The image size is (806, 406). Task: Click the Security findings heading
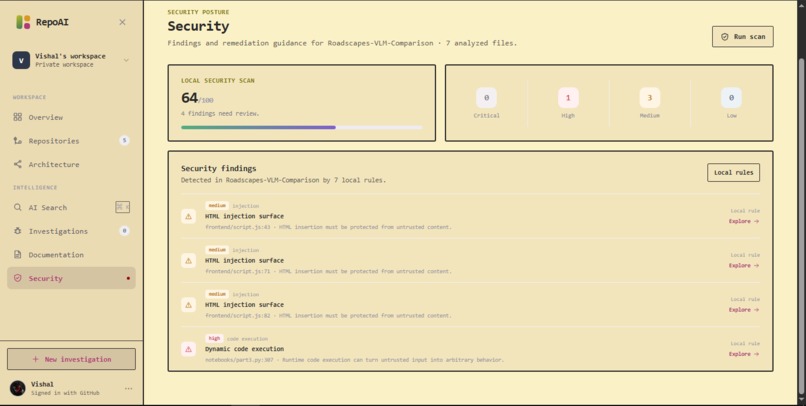pyautogui.click(x=218, y=168)
